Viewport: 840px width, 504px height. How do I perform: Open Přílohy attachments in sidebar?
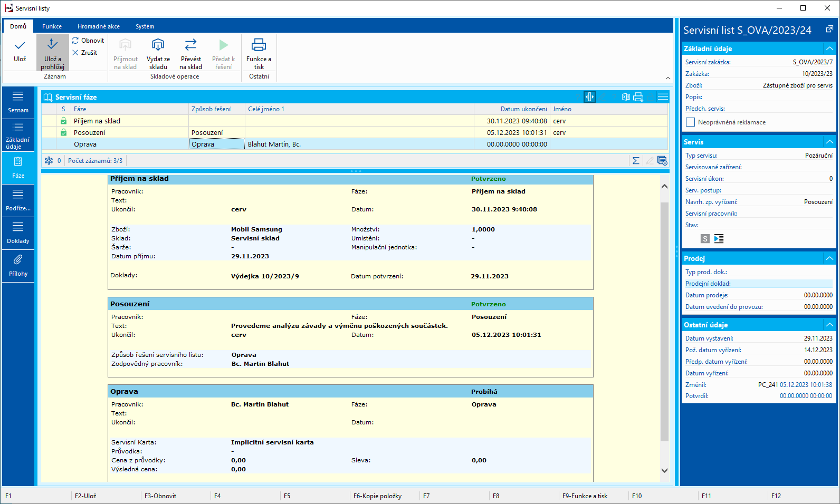tap(18, 265)
